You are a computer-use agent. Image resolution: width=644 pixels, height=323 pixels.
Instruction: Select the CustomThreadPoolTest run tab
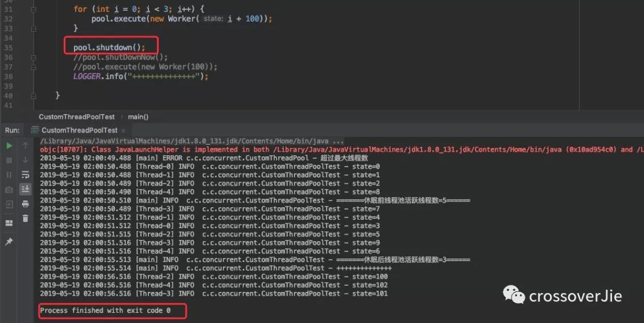point(79,130)
